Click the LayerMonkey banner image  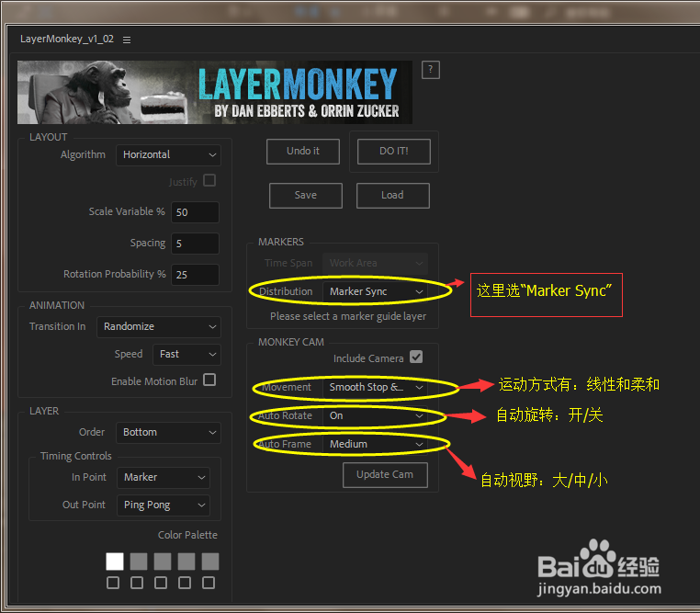(215, 93)
